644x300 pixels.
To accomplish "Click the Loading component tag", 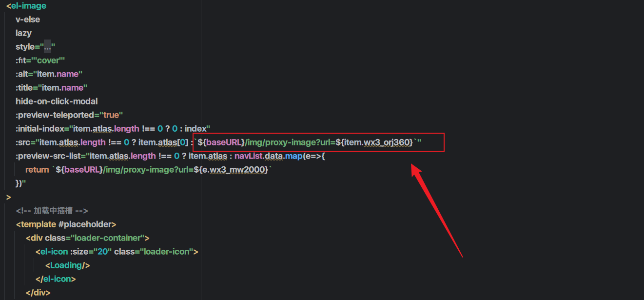I will [x=67, y=265].
